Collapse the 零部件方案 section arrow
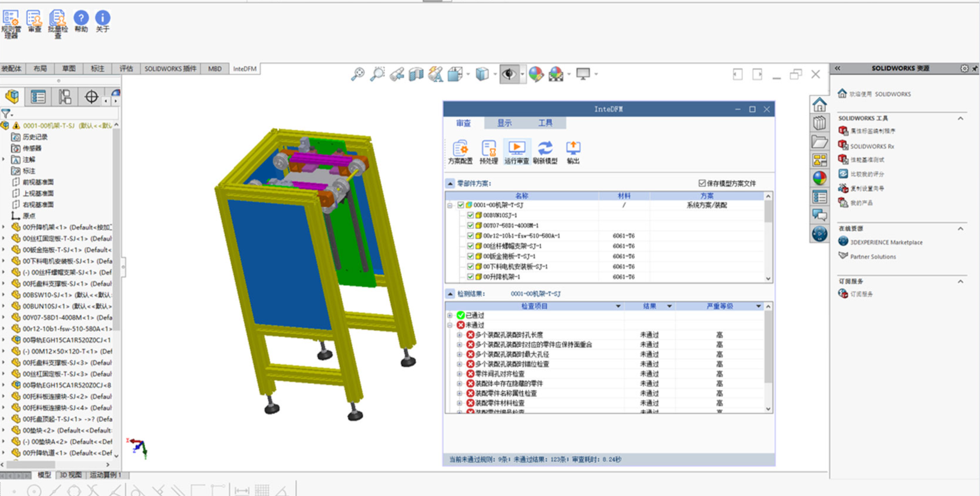 point(450,183)
